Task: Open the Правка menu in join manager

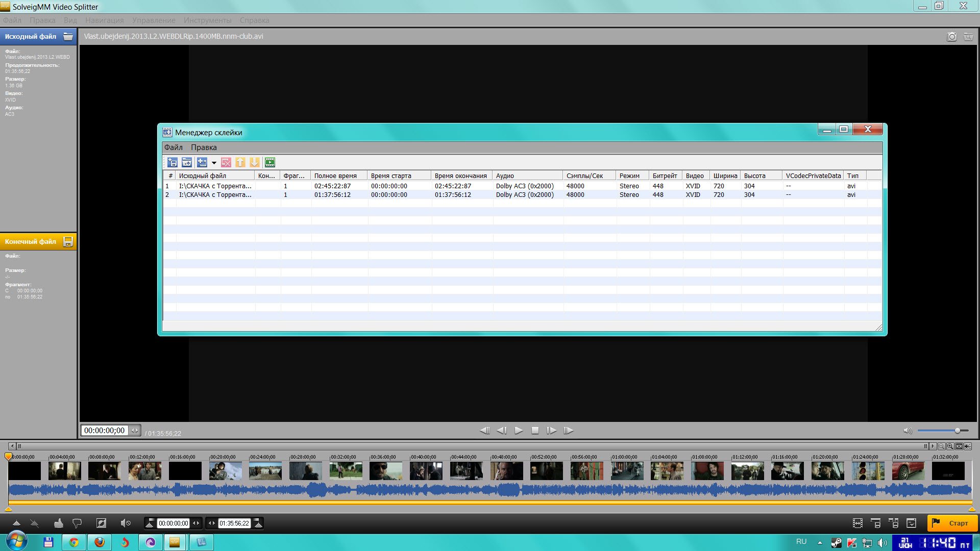Action: point(204,147)
